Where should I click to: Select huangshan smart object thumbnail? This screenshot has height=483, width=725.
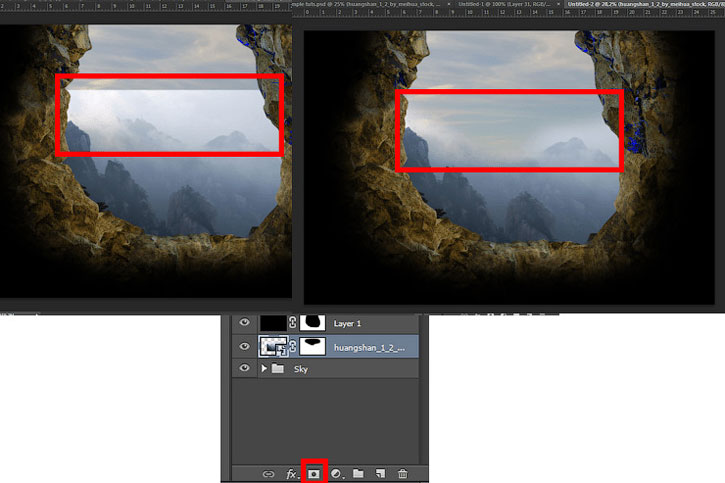click(273, 347)
